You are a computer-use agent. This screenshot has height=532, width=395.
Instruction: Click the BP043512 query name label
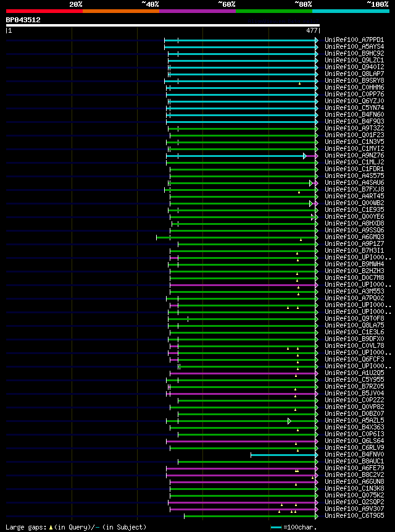click(23, 20)
